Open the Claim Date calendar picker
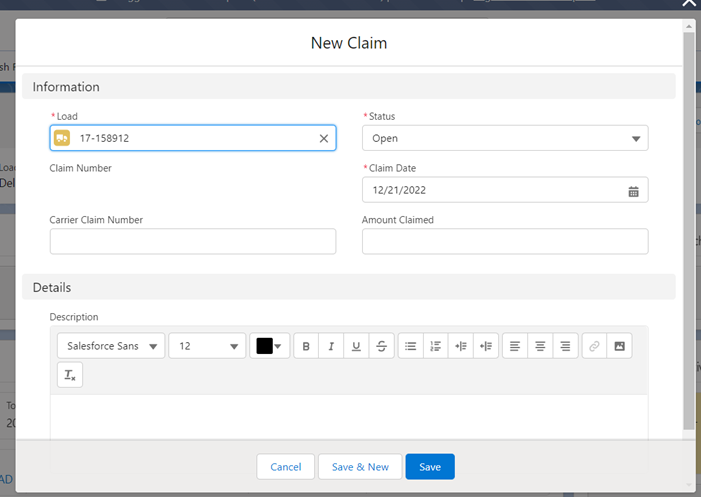701x497 pixels. (633, 192)
